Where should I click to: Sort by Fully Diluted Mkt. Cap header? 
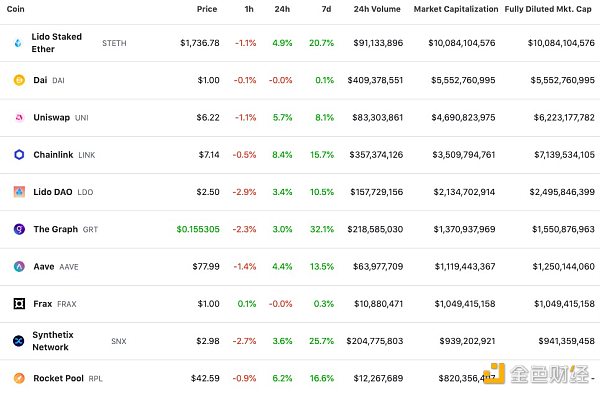point(548,9)
